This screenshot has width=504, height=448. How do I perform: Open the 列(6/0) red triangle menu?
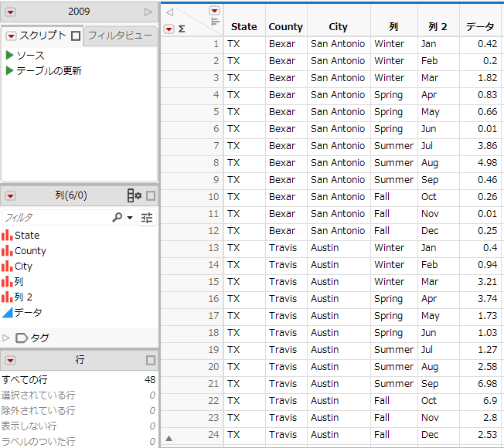10,195
